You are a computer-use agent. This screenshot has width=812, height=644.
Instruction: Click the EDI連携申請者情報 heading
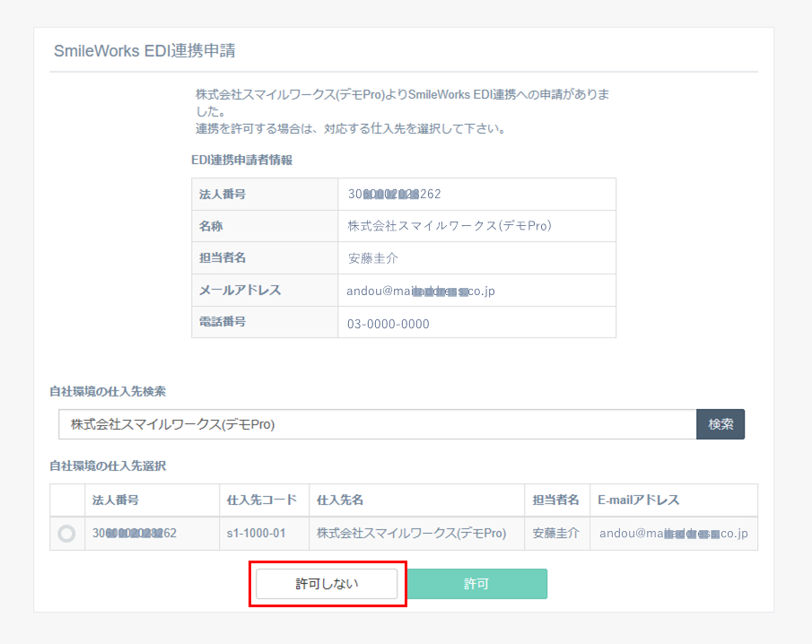[x=242, y=160]
